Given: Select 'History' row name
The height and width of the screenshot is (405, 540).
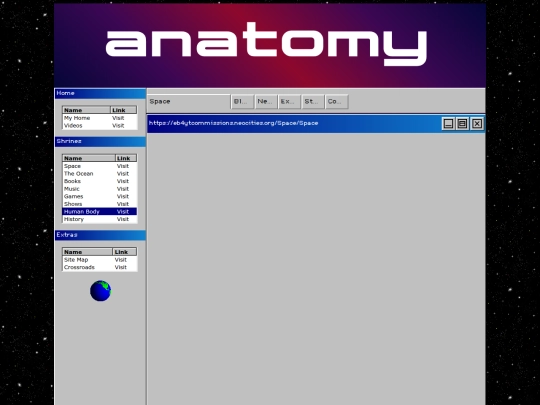Looking at the screenshot, I should click(x=74, y=219).
